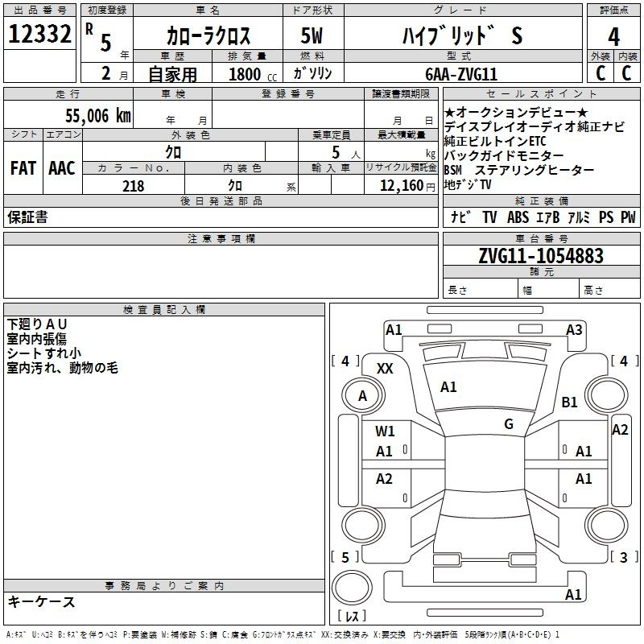Click the model code 6AA-ZVG11
644x644 pixels.
click(461, 74)
